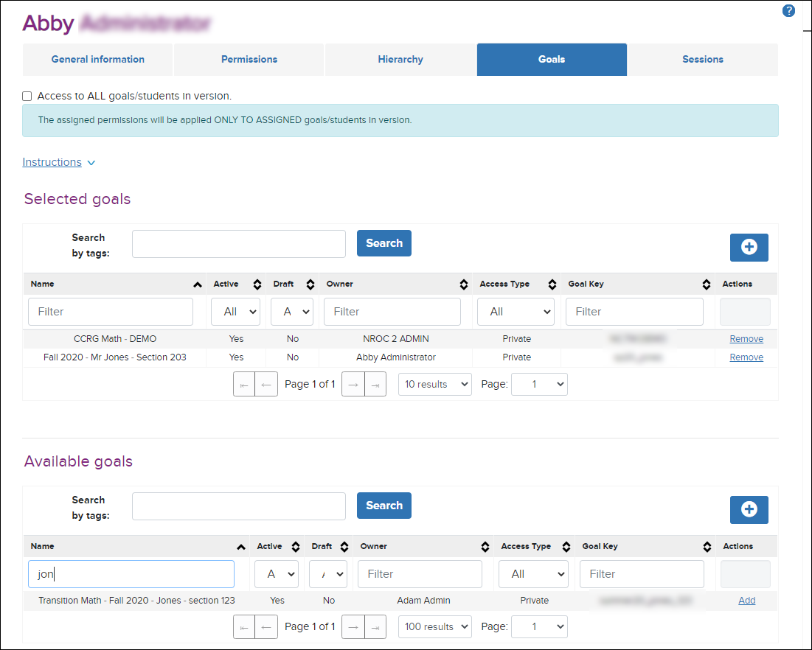Sort Available goals by Active column
The height and width of the screenshot is (650, 812).
pyautogui.click(x=296, y=547)
